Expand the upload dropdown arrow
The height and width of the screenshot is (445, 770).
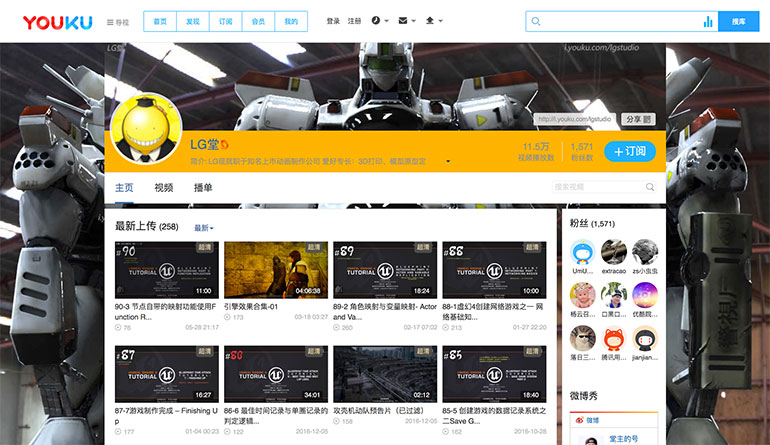pos(440,21)
